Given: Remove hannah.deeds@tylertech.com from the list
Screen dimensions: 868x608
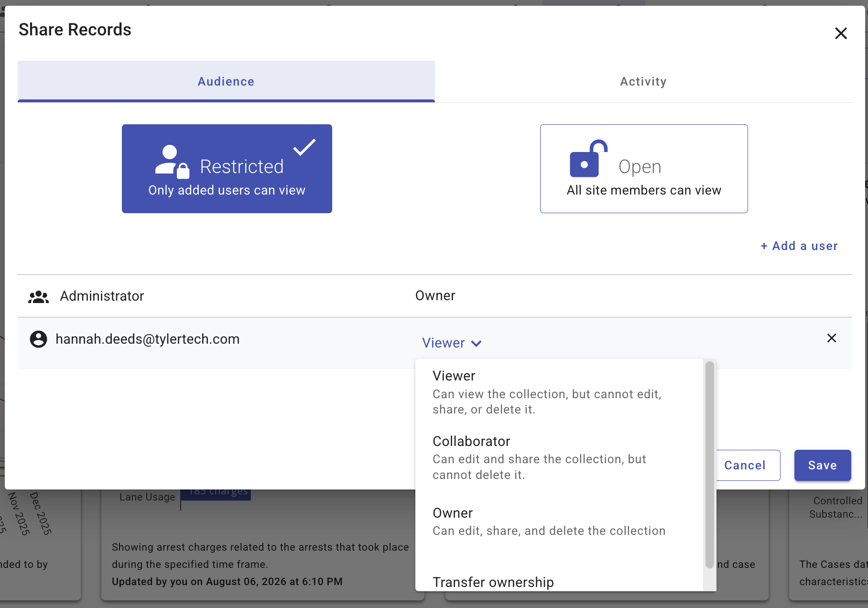Looking at the screenshot, I should pos(832,338).
